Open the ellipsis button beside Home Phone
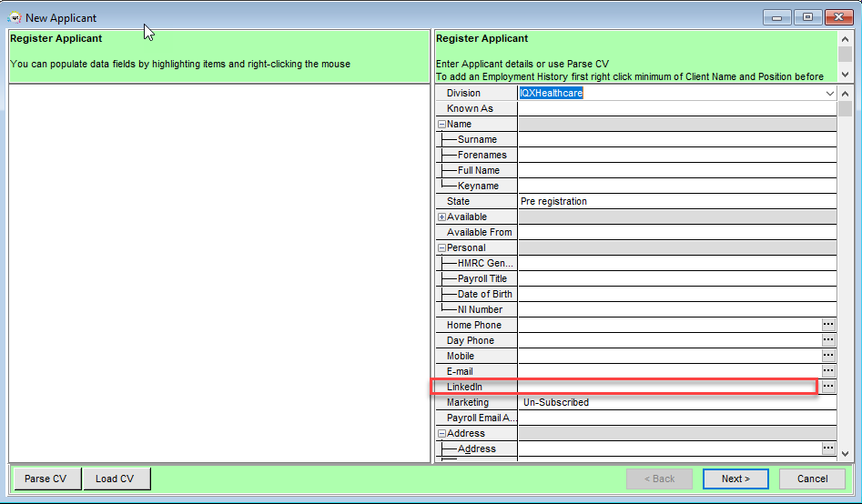 click(828, 324)
